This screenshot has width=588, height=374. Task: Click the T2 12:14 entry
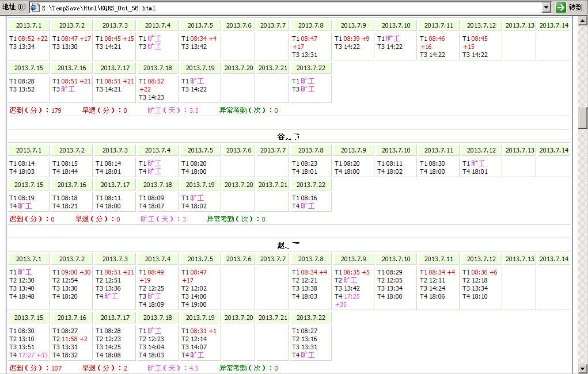194,339
